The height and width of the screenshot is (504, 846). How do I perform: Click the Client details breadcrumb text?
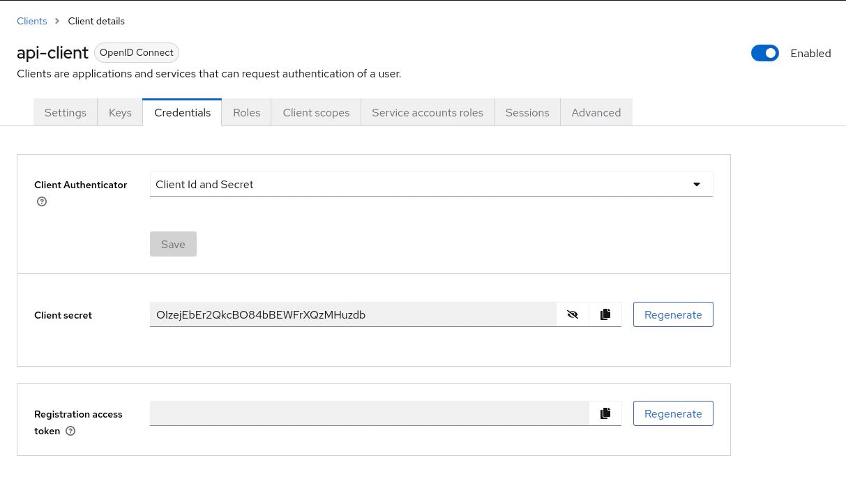pos(96,21)
